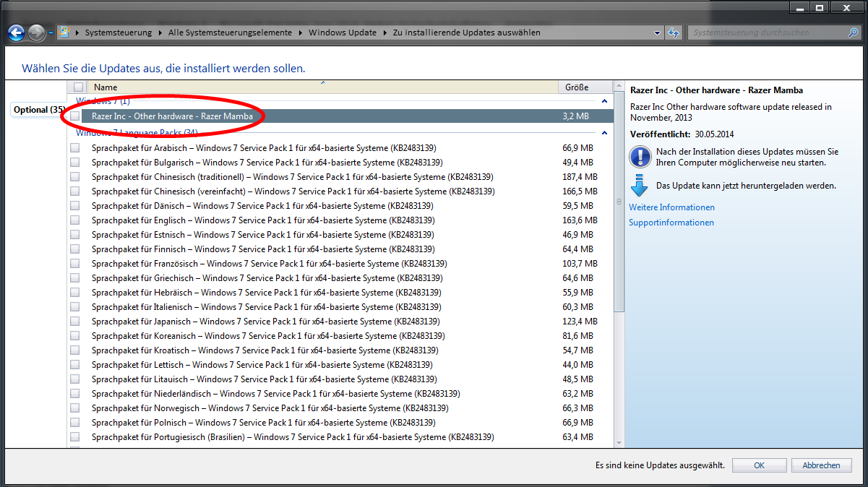Click the Forward navigation arrow button
The width and height of the screenshot is (868, 487).
click(x=36, y=33)
